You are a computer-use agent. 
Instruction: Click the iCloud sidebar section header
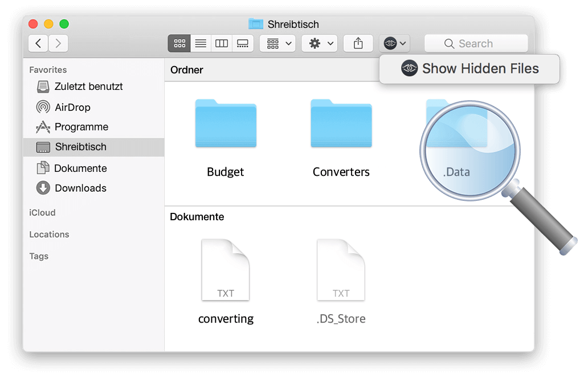(x=42, y=213)
